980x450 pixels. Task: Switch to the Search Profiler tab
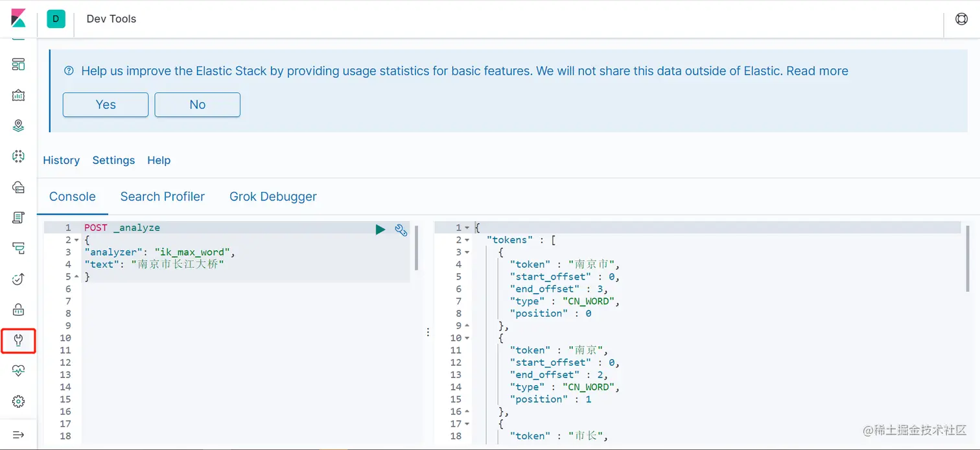point(162,196)
